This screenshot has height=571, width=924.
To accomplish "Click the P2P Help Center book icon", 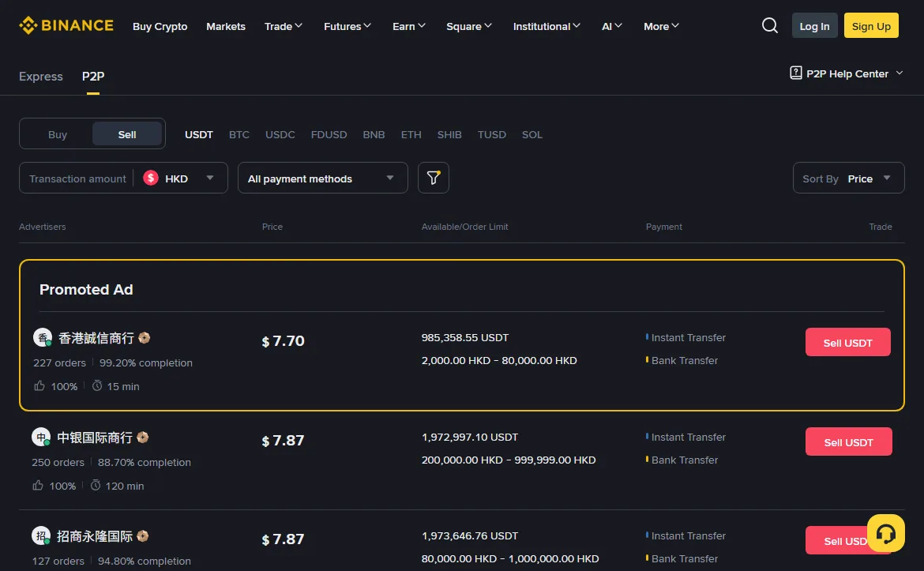I will click(x=795, y=73).
